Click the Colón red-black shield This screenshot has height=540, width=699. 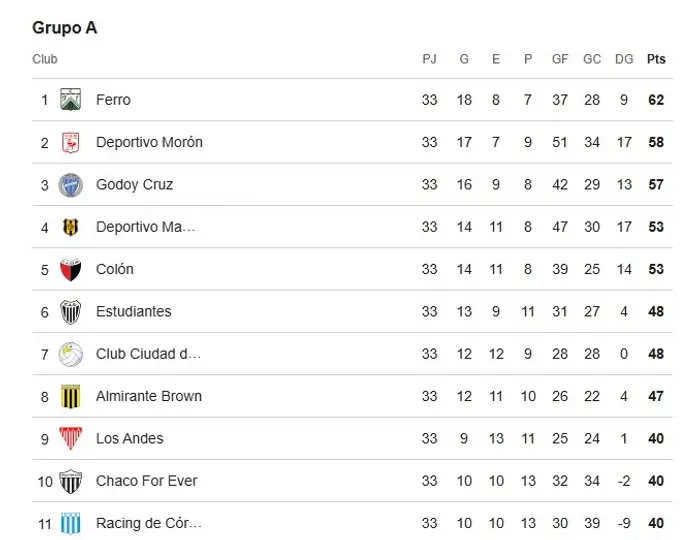click(x=70, y=269)
